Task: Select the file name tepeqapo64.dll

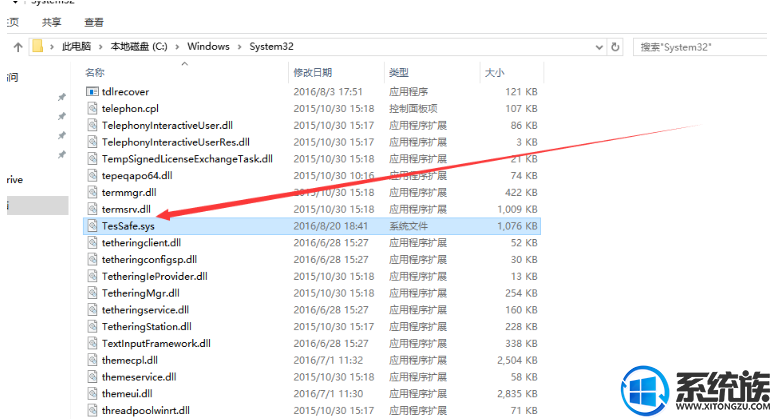Action: tap(137, 176)
